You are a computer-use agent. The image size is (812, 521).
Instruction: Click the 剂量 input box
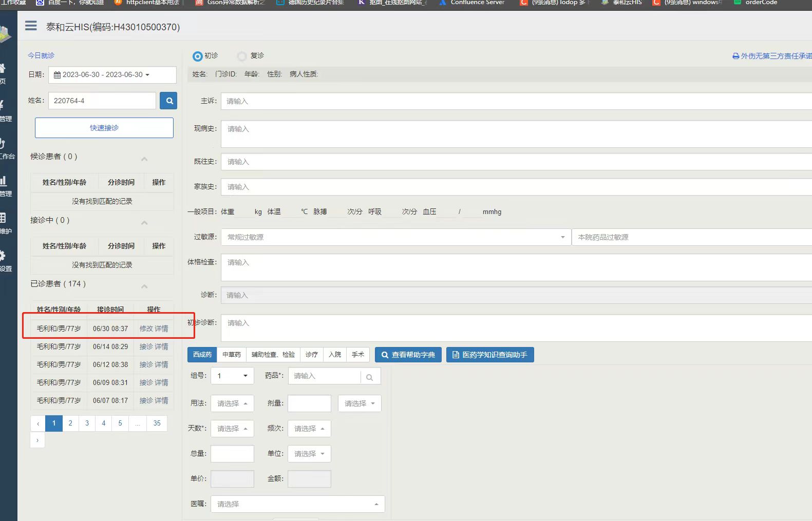pyautogui.click(x=309, y=403)
